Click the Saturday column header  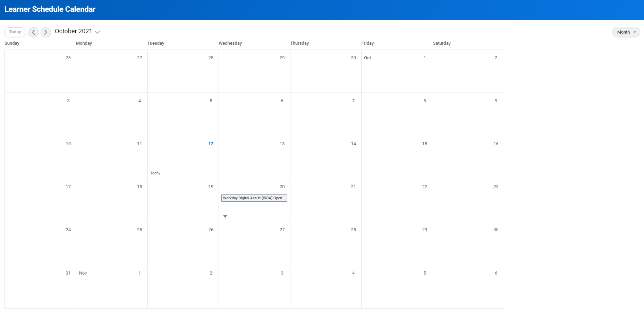442,43
